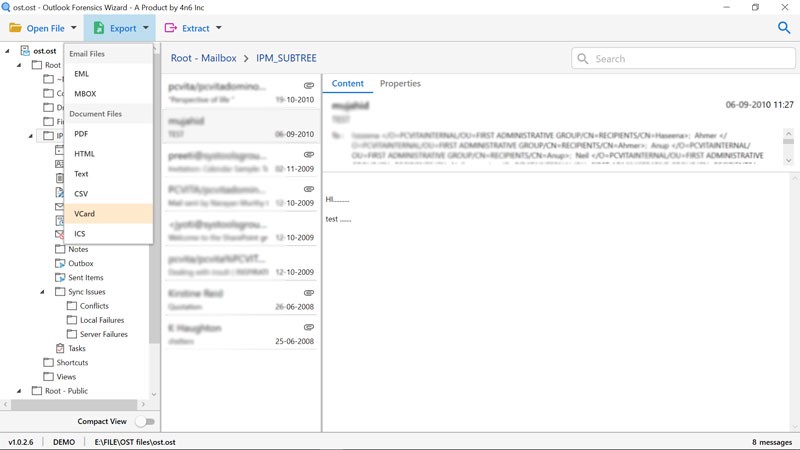800x450 pixels.
Task: Click the Sync Issues folder icon
Action: point(60,292)
